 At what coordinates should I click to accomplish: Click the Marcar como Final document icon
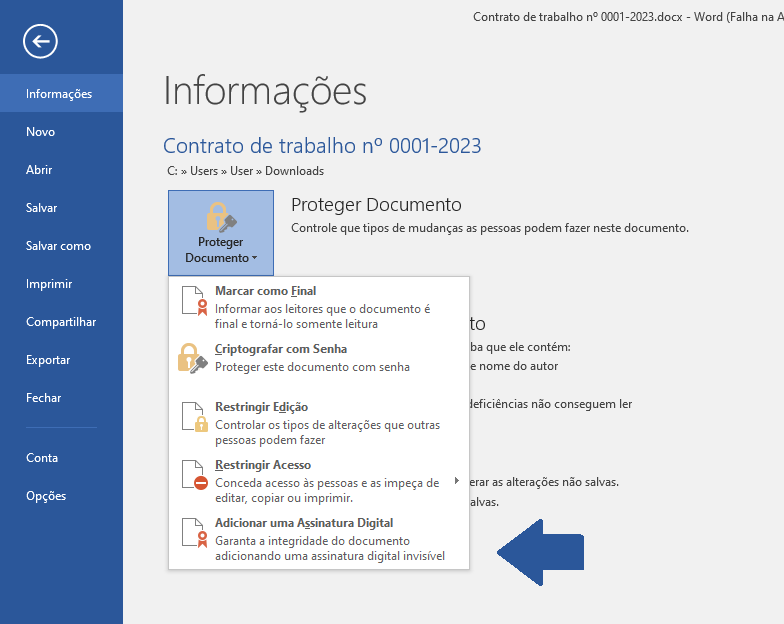coord(194,301)
